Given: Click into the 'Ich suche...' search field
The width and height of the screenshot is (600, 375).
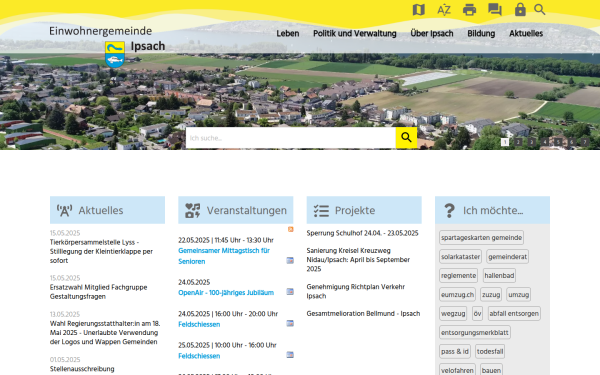Looking at the screenshot, I should [290, 138].
